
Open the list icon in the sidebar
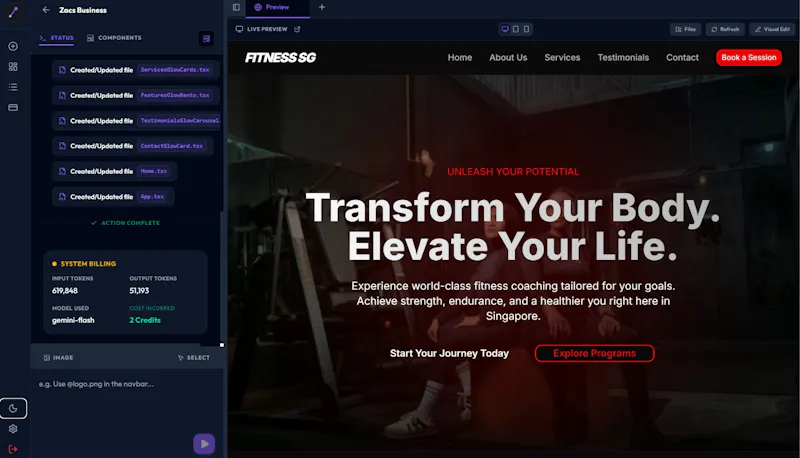[13, 87]
